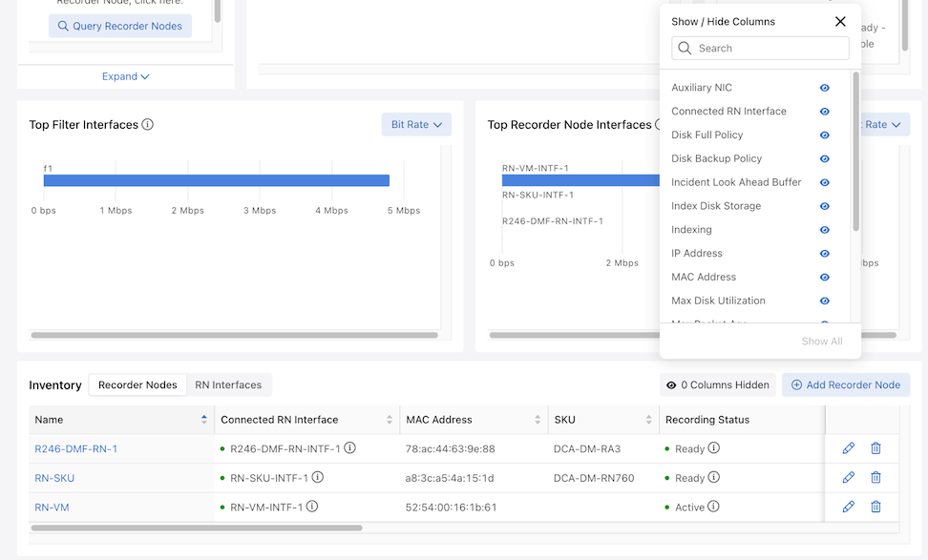Image resolution: width=928 pixels, height=560 pixels.
Task: Toggle Incident Look Ahead Buffer visibility
Action: [825, 182]
